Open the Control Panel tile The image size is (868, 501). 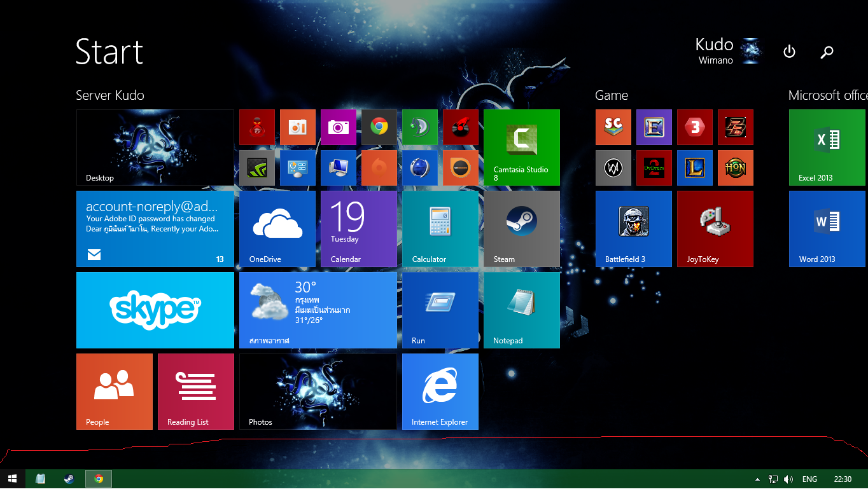click(x=298, y=168)
